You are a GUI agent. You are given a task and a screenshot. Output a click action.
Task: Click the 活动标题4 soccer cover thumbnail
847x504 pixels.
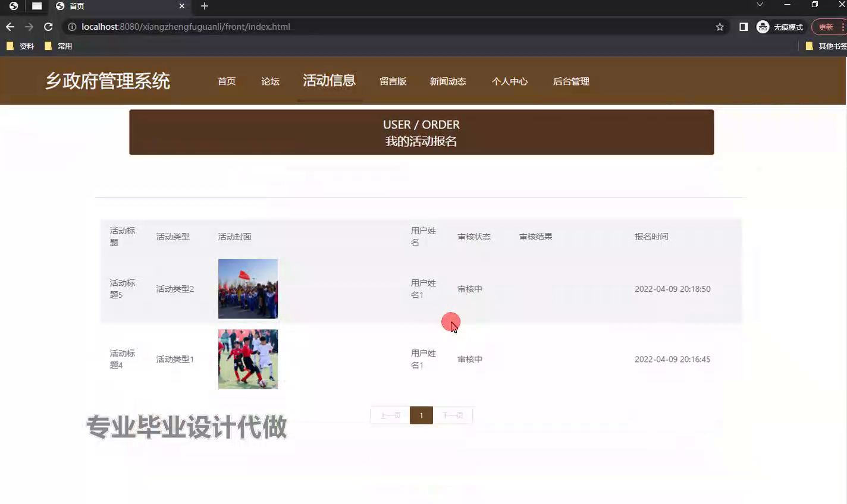point(248,359)
